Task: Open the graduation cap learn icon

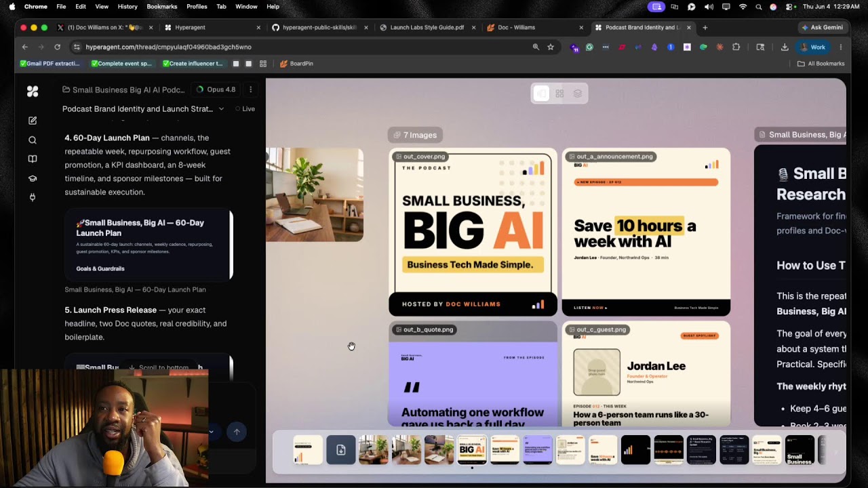Action: [x=33, y=178]
